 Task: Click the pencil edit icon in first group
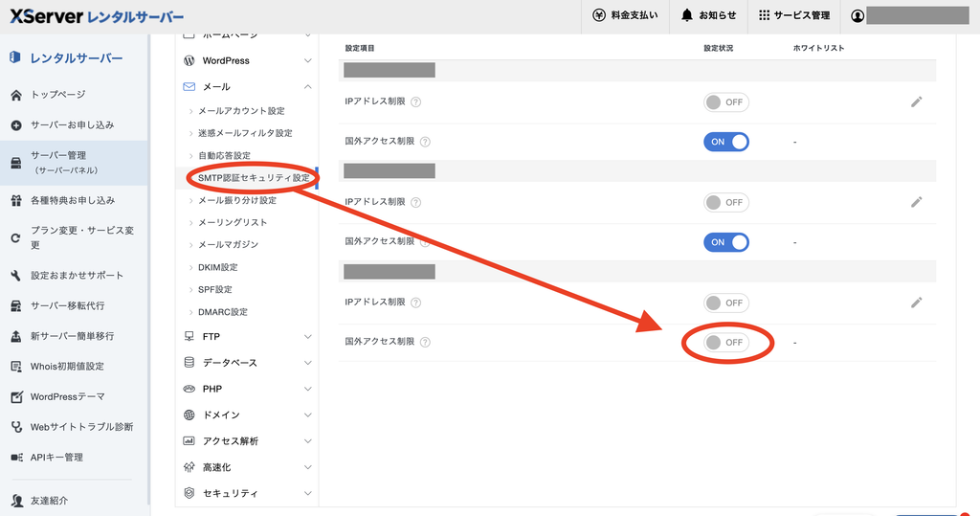916,101
